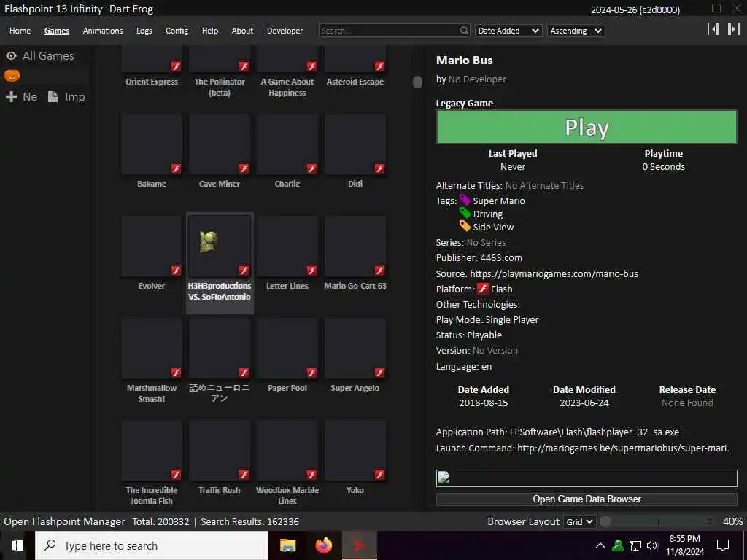Open the About tab
The image size is (747, 560).
point(242,31)
